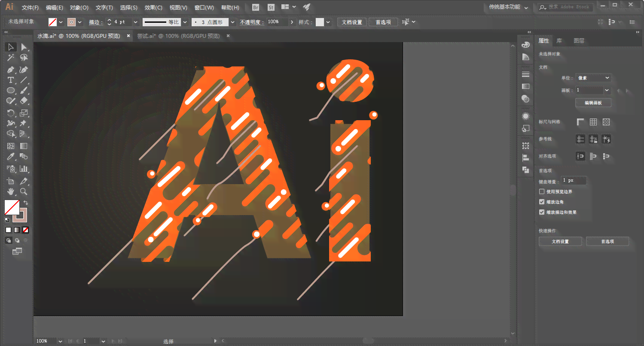This screenshot has height=346, width=644.
Task: Toggle transparency grid icon in 标尺与网格
Action: pos(606,122)
